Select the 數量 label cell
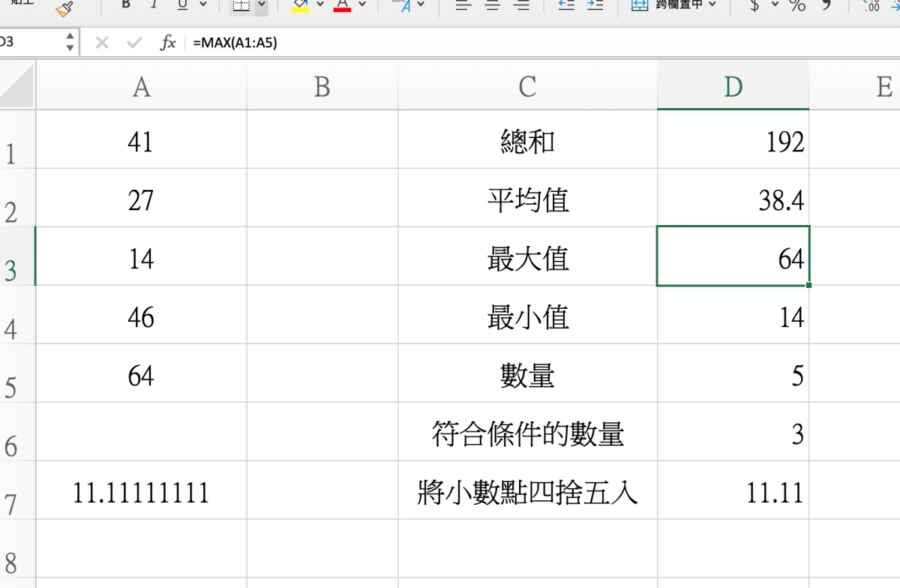900x588 pixels. point(528,373)
